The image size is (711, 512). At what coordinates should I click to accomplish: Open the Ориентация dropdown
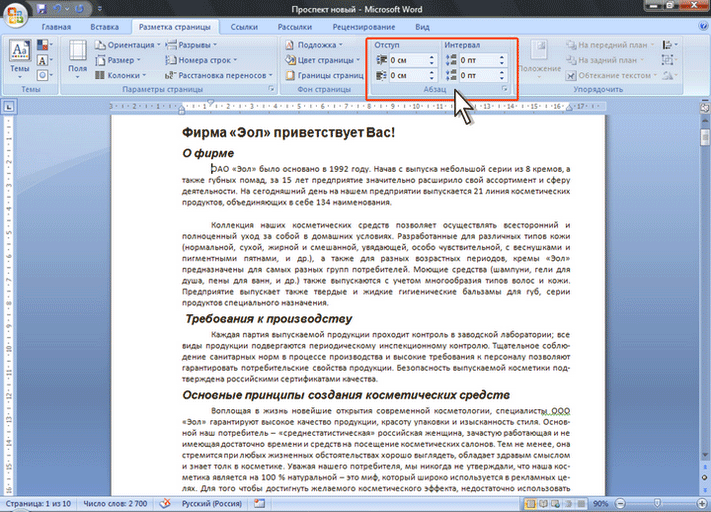coord(128,45)
